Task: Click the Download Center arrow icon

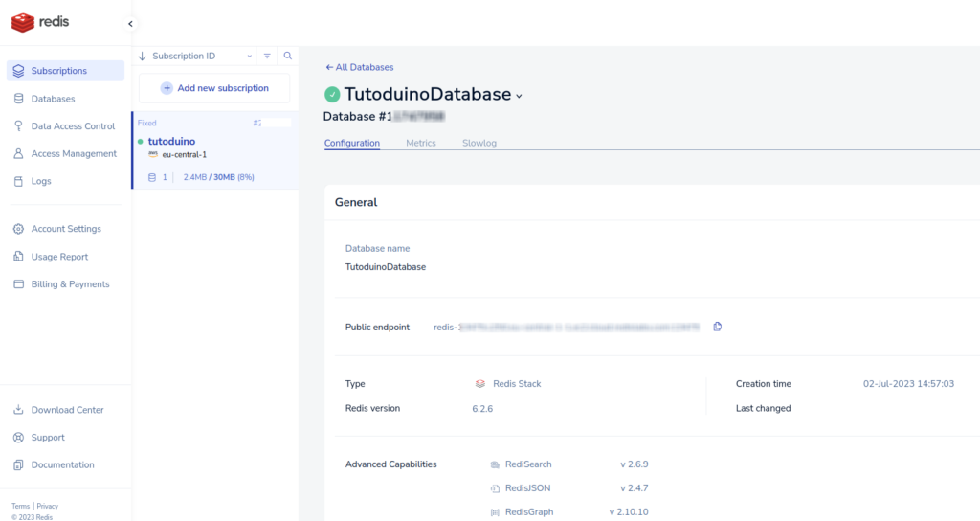Action: (19, 410)
